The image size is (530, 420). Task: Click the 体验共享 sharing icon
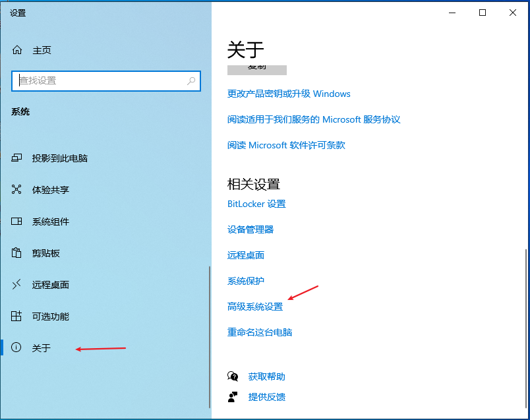[16, 189]
